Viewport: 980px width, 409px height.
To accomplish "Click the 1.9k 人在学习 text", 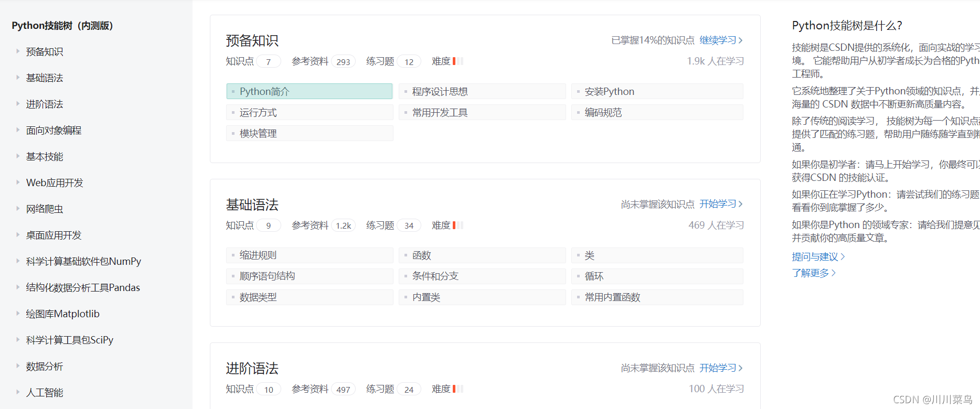I will (x=716, y=61).
